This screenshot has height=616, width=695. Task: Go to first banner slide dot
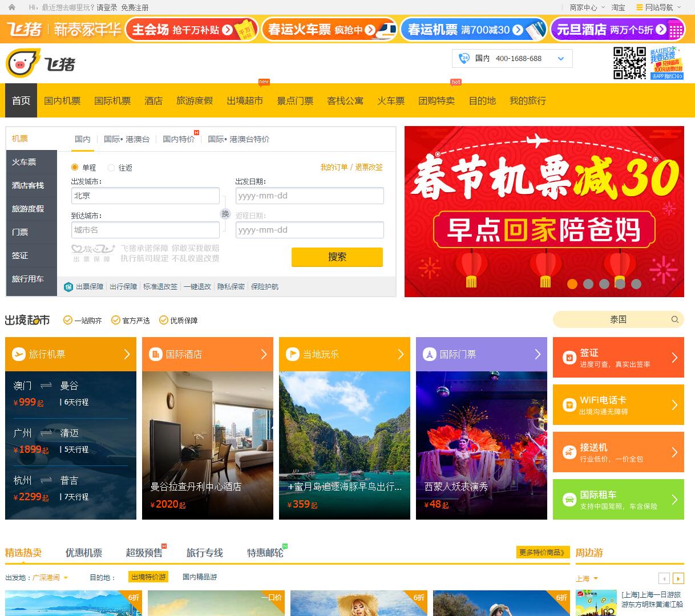(572, 283)
